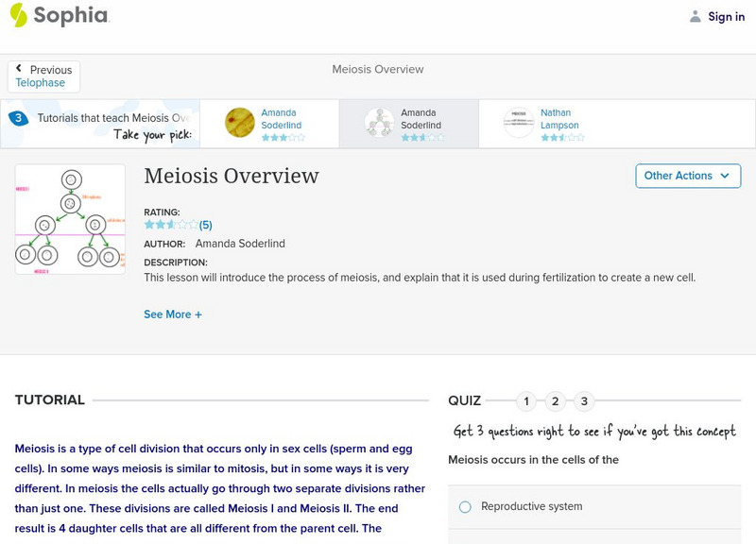
Task: Click the Amanda Soderlind author name
Action: click(240, 244)
